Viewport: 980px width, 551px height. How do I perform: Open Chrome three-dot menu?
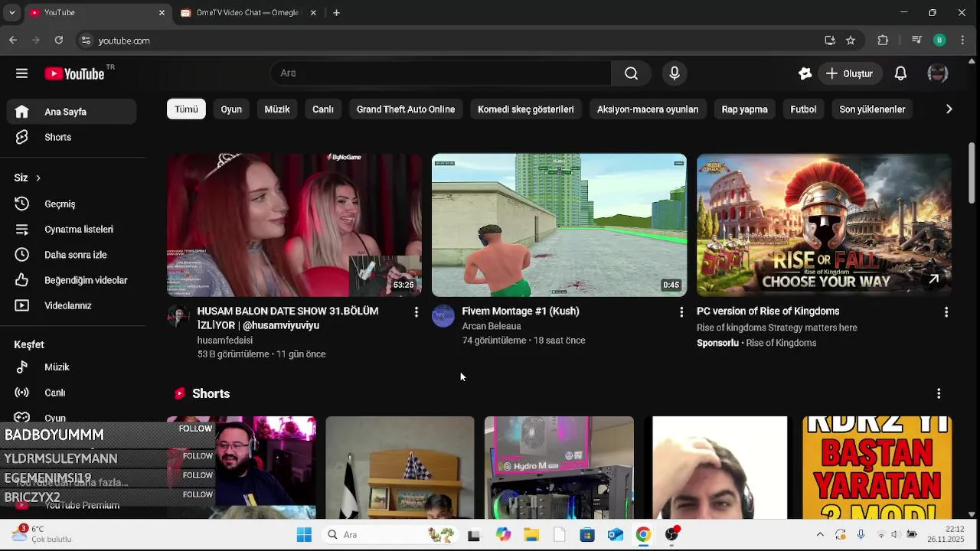click(962, 41)
